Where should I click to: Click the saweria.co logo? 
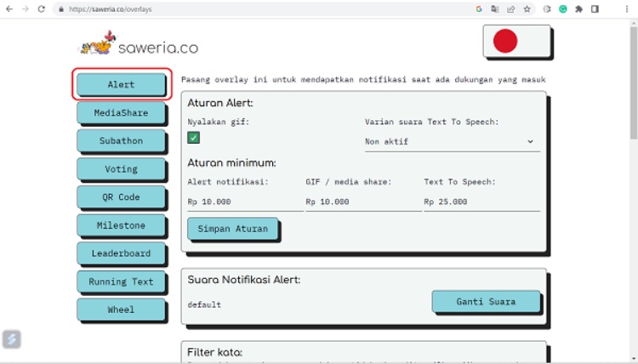coord(139,43)
